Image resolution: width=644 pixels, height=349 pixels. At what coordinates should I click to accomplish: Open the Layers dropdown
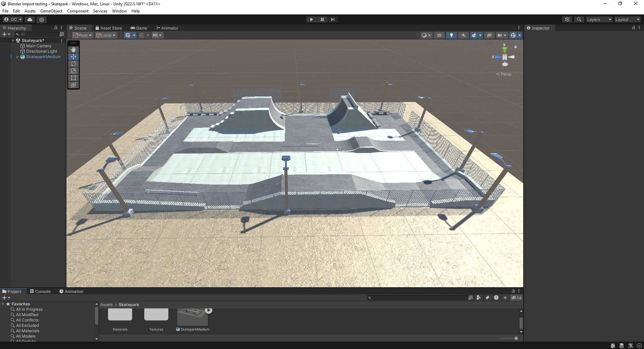[599, 19]
